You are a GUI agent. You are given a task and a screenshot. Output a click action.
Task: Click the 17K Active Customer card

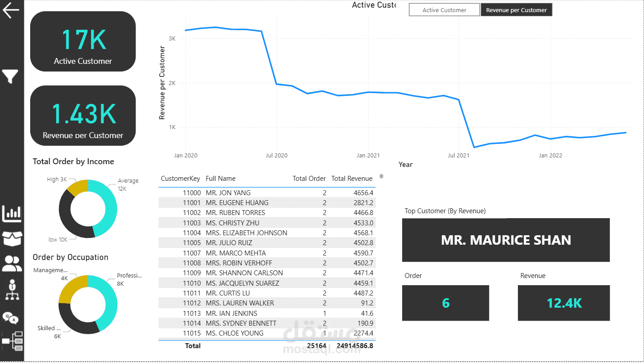click(x=83, y=41)
